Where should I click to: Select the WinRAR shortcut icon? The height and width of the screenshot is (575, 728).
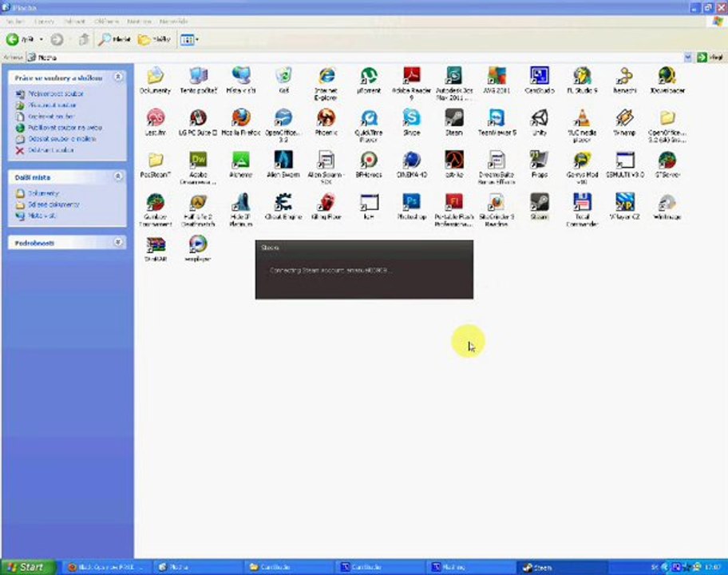click(156, 249)
